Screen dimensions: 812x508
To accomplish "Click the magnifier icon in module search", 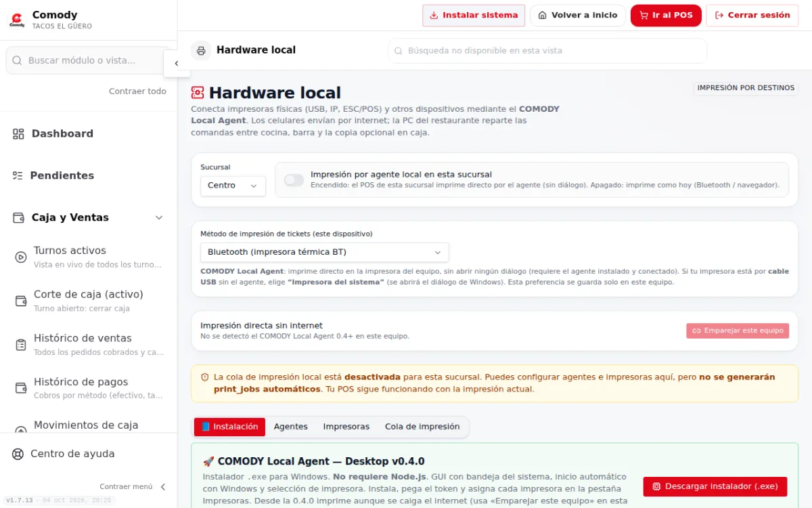I will pos(18,60).
